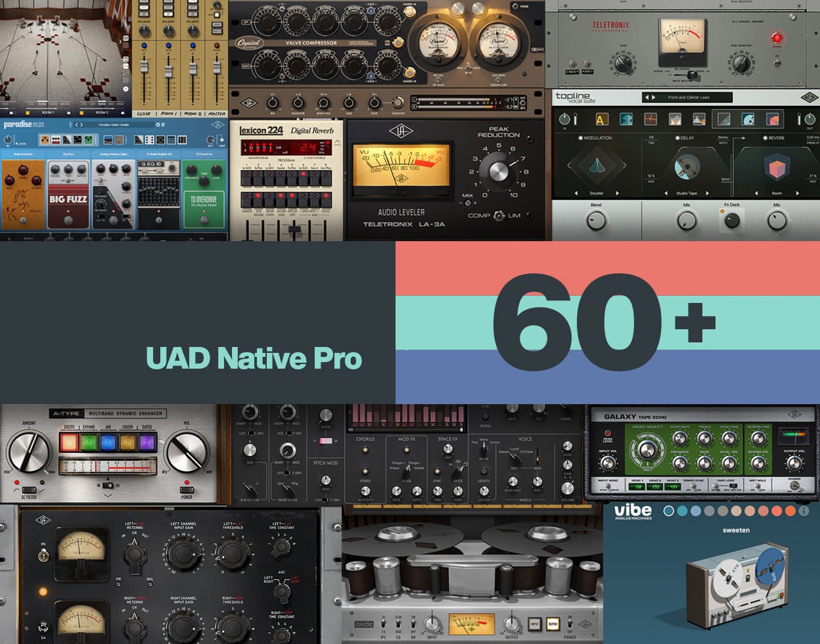Open the pink cube reverb slot icon in Topline
This screenshot has width=820, height=644.
coord(772,119)
